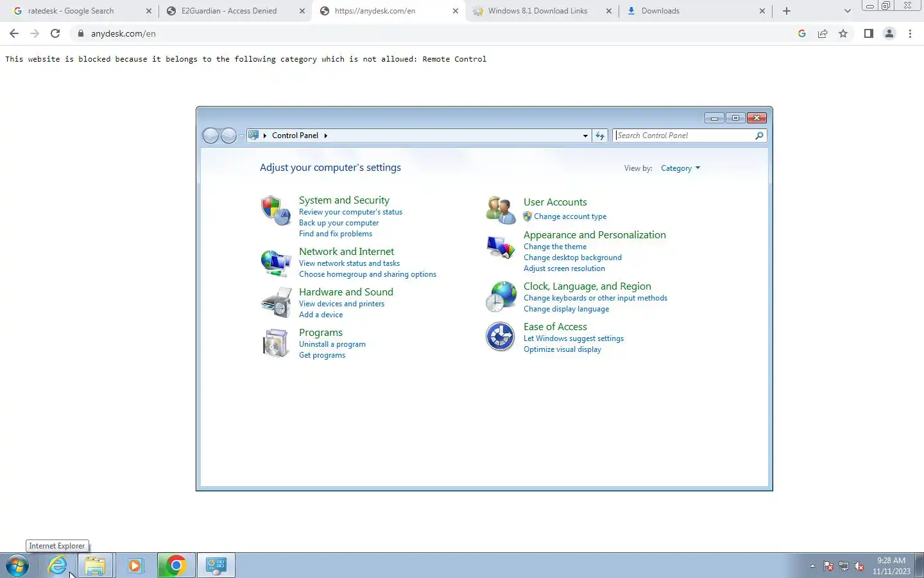The height and width of the screenshot is (578, 924).
Task: Open a new Chrome tab
Action: tap(787, 11)
